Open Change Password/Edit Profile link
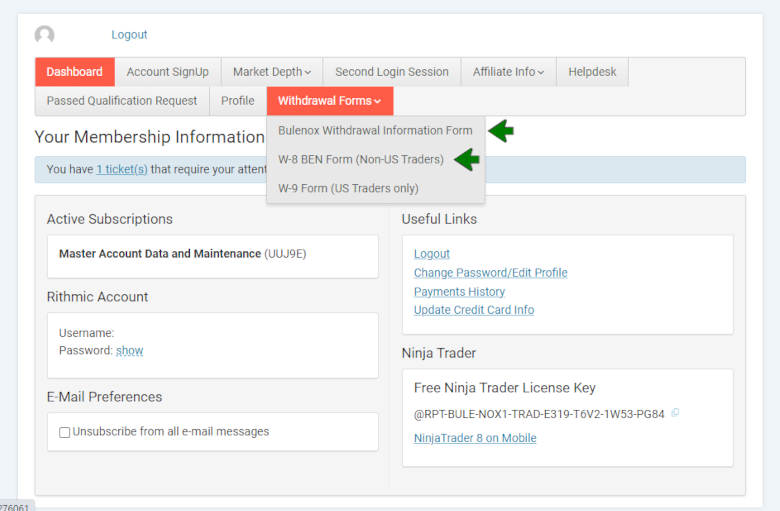 [490, 273]
